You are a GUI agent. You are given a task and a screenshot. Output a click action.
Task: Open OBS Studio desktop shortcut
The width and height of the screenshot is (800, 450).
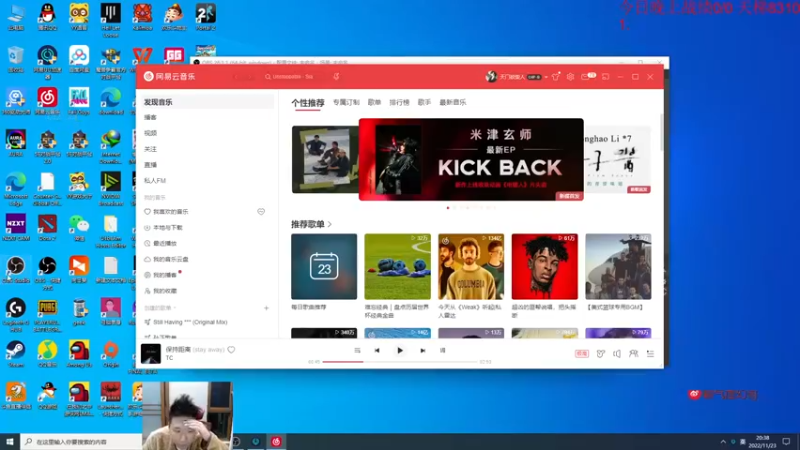[16, 270]
